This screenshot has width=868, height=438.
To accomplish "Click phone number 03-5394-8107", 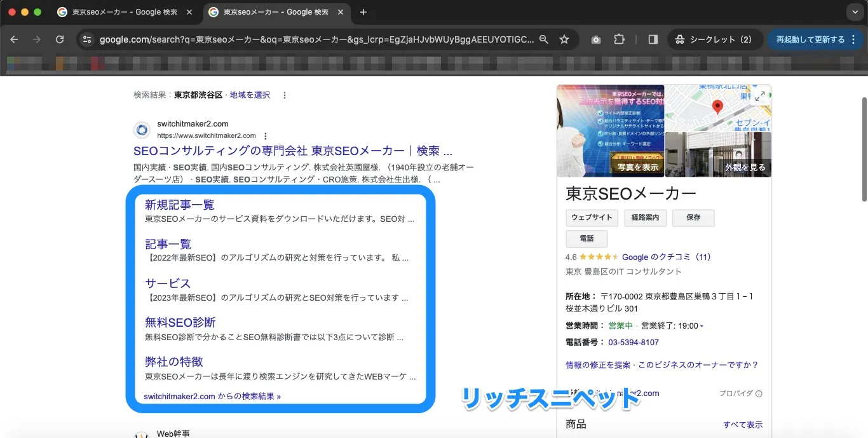I will coord(634,342).
